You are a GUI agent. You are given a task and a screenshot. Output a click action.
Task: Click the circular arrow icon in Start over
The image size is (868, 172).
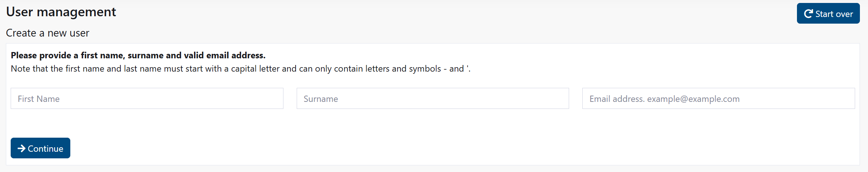pos(808,14)
